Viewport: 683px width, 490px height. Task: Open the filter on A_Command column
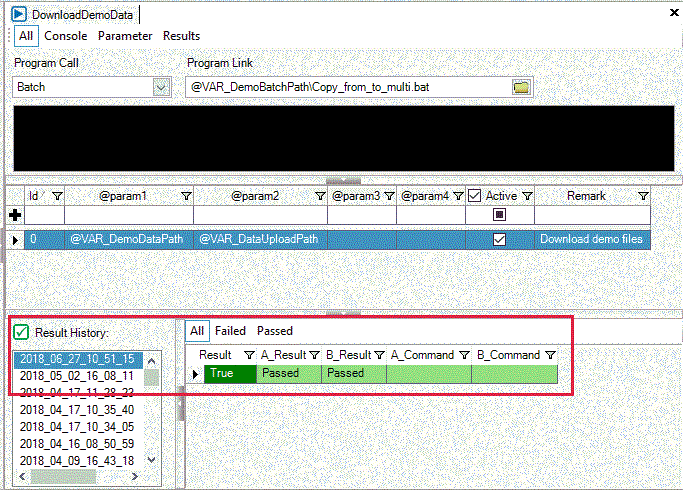tap(464, 355)
